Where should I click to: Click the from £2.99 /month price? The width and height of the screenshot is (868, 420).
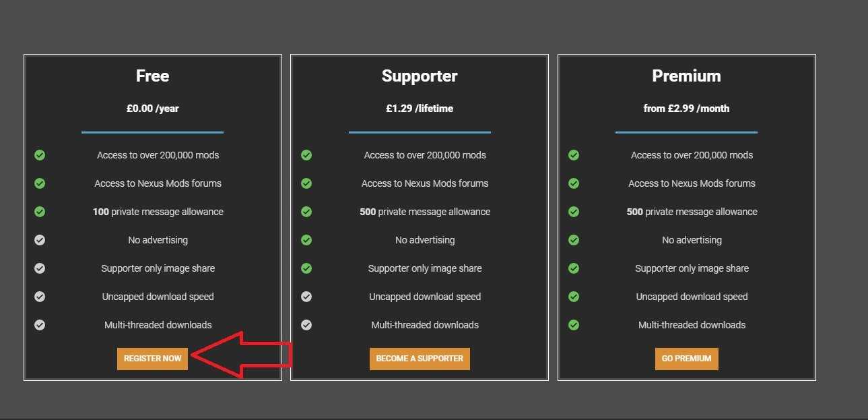point(686,109)
